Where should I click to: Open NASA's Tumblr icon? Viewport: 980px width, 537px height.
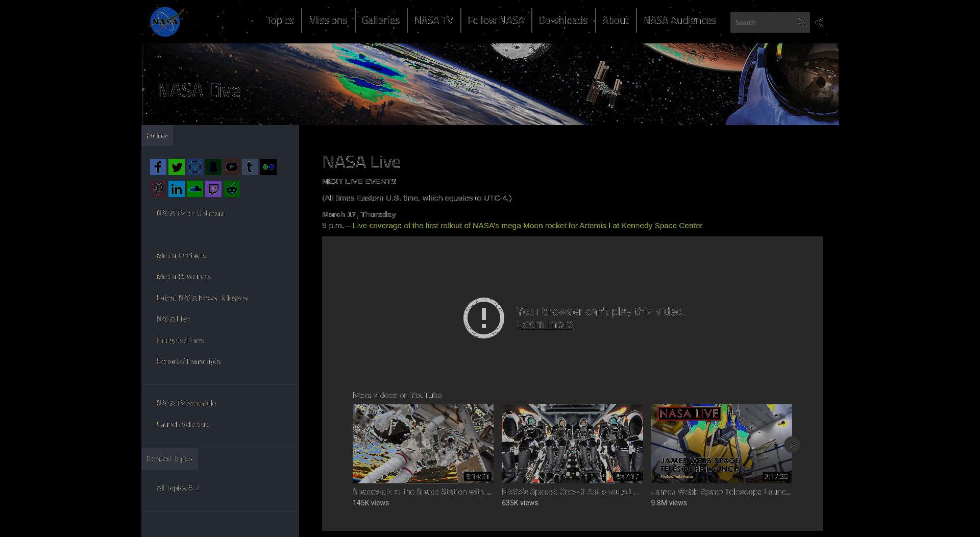(250, 167)
